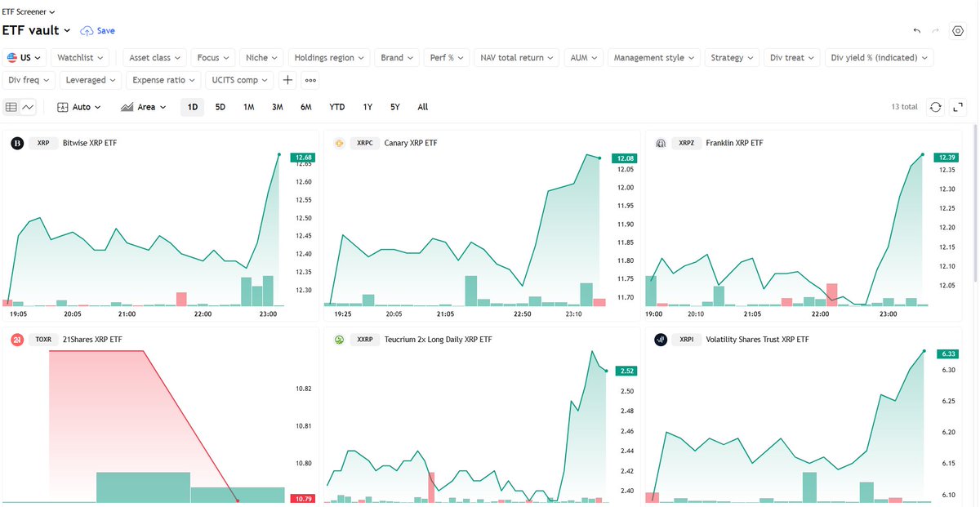The width and height of the screenshot is (980, 507).
Task: Open fullscreen expand icon
Action: pyautogui.click(x=959, y=107)
